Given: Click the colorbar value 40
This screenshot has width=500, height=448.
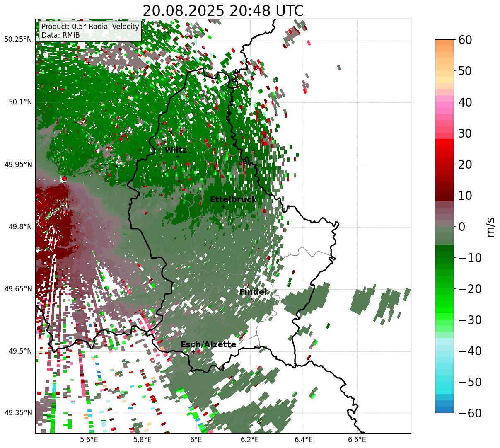Looking at the screenshot, I should tap(464, 102).
